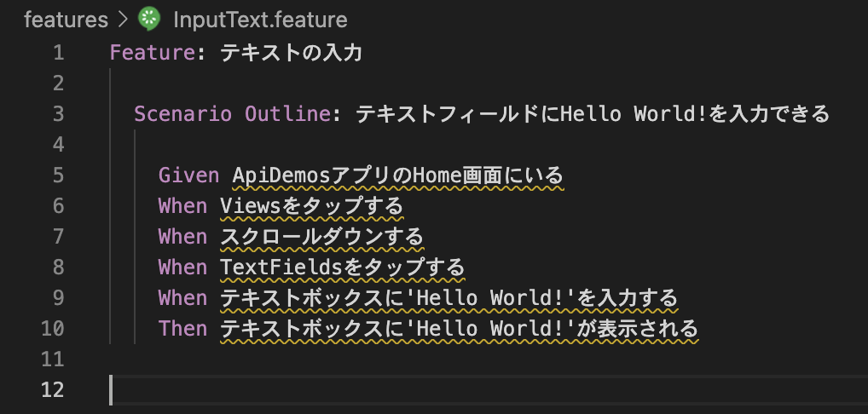Click the 'features' breadcrumb folder

[66, 20]
